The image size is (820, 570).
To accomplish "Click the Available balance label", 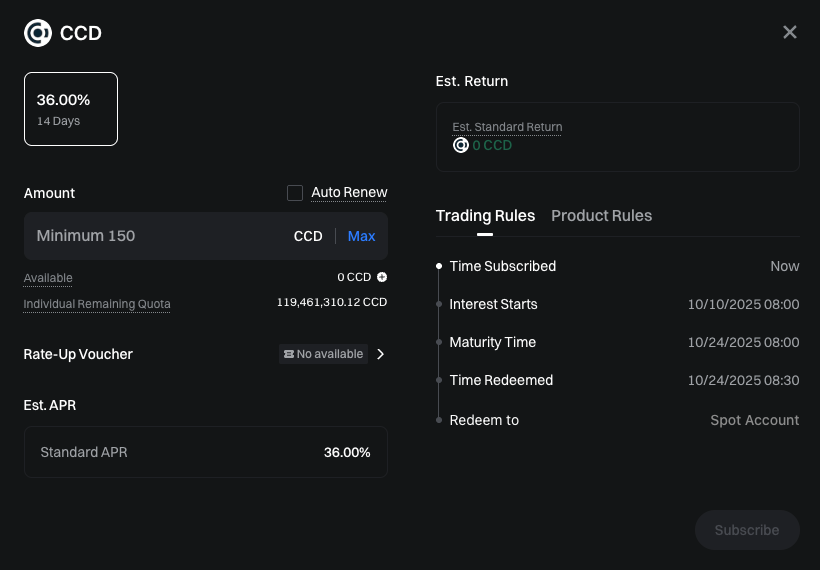I will click(x=48, y=278).
